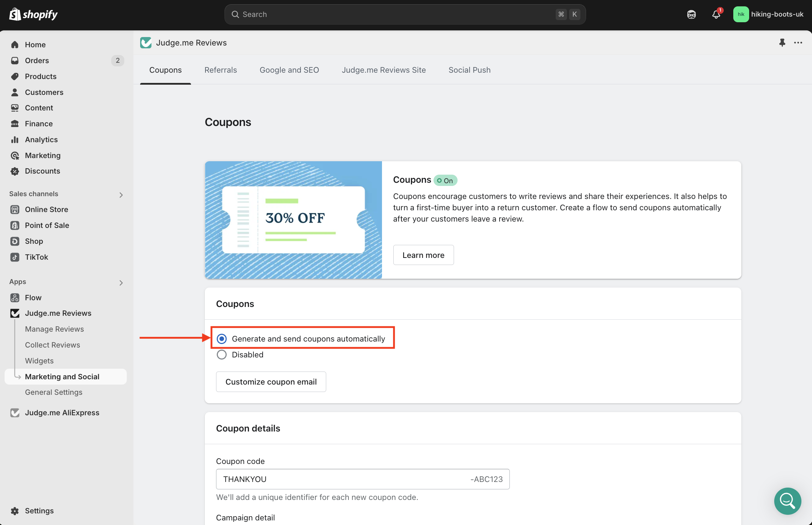Open the Flow app
Screen dimensions: 812x525
coord(33,297)
